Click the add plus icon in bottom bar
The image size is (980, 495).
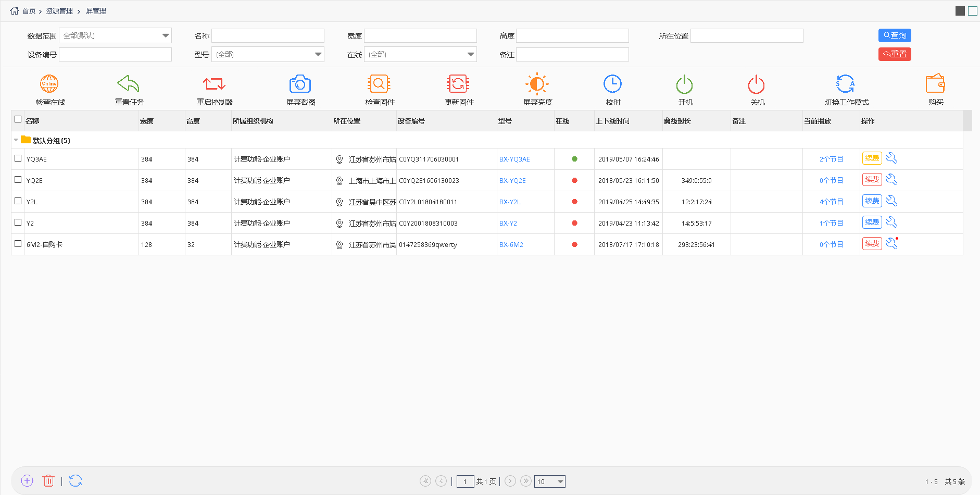27,481
